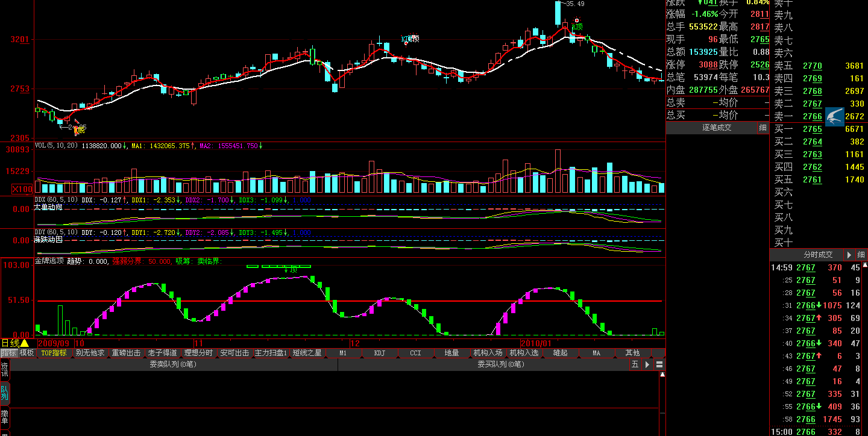Click the yellow warning triangle beside 日线

point(25,343)
